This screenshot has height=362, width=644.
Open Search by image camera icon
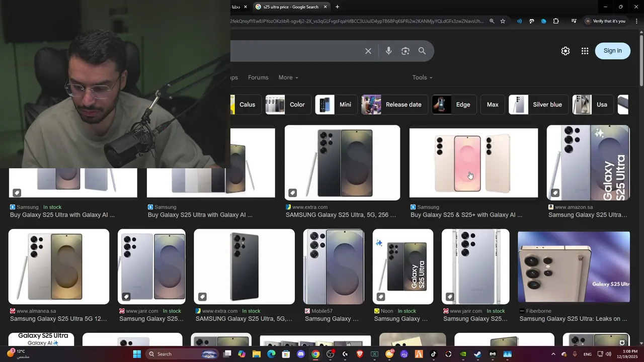(406, 51)
